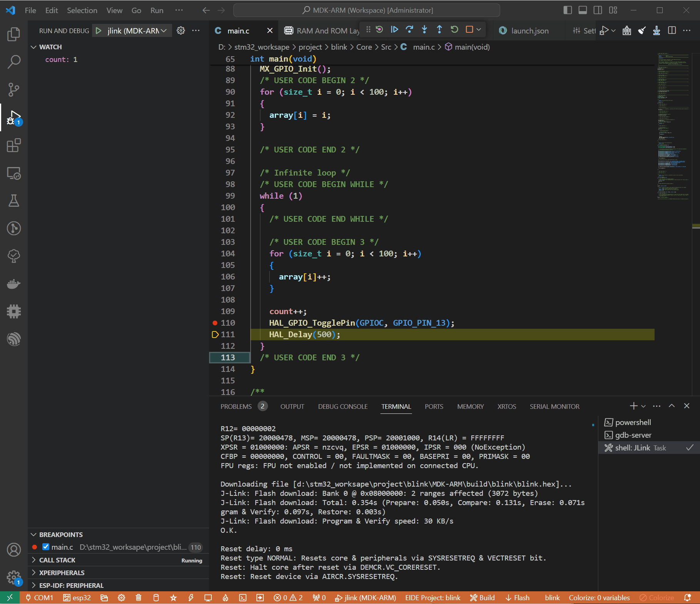Open the Source Control view
Viewport: 700px width, 604px height.
(x=14, y=89)
